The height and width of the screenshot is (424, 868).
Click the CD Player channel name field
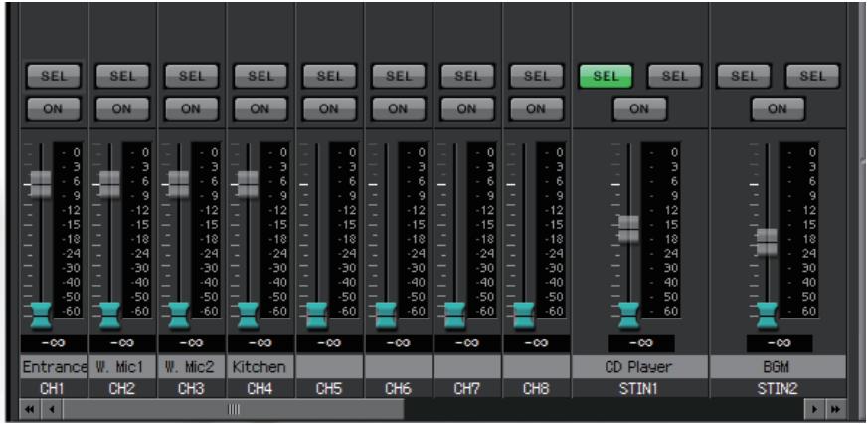pyautogui.click(x=639, y=367)
